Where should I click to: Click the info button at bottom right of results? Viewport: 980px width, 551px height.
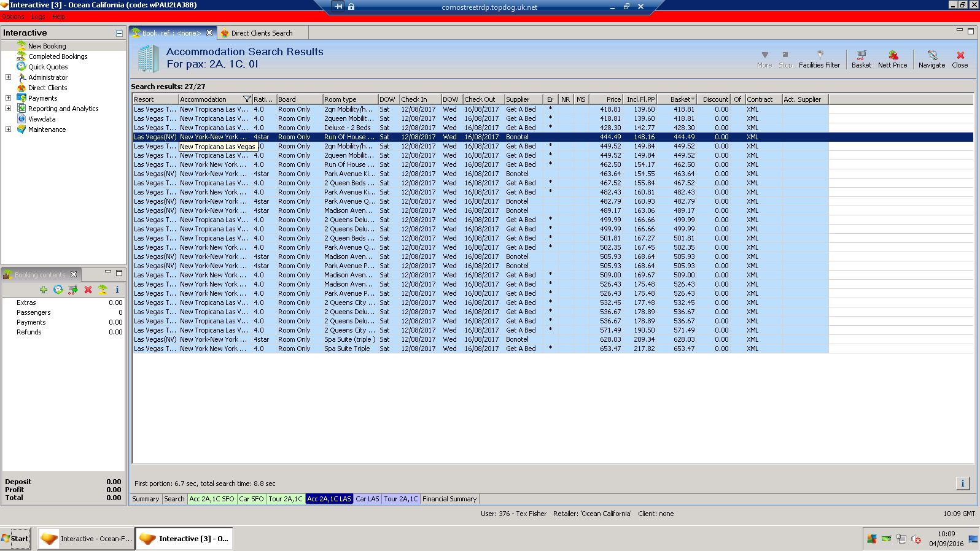(962, 484)
